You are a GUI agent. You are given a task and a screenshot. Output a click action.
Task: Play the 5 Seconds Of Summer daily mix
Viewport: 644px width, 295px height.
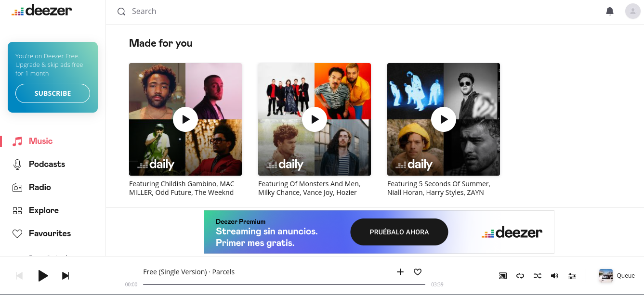444,119
